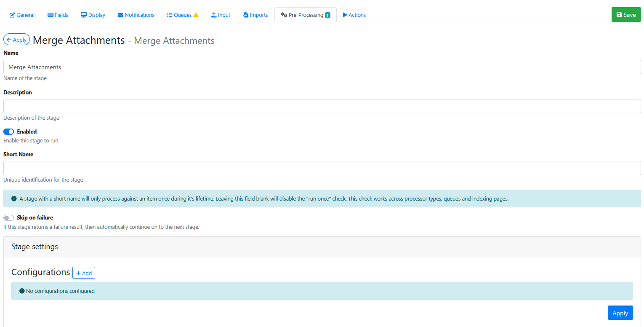Click the Fields tab keyboard icon

point(51,15)
